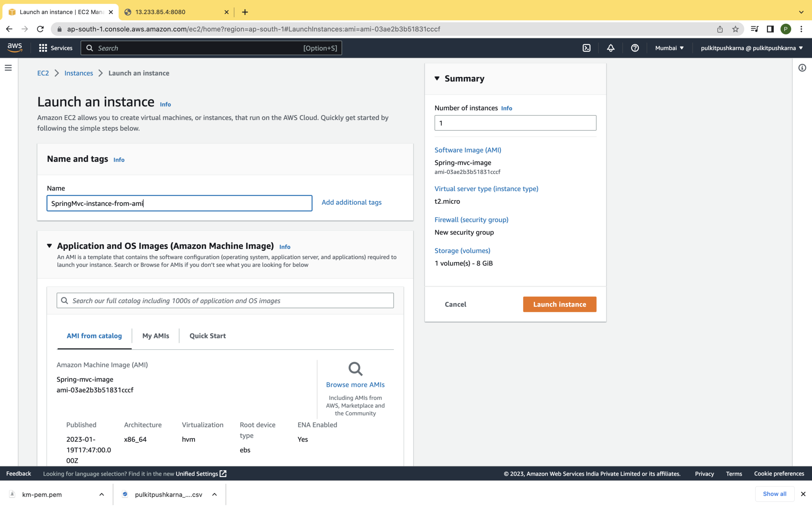Viewport: 812px width, 508px height.
Task: Open the hamburger side navigation menu
Action: pos(8,68)
